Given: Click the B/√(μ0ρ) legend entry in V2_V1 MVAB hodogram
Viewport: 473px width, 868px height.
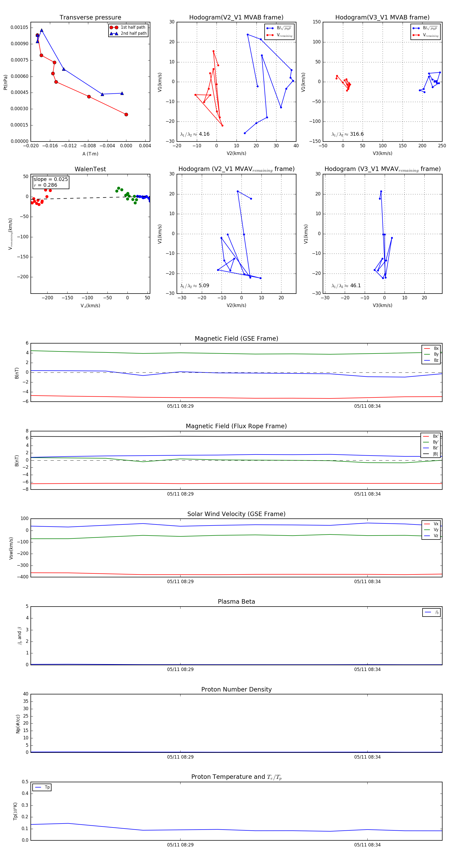Looking at the screenshot, I should point(279,28).
